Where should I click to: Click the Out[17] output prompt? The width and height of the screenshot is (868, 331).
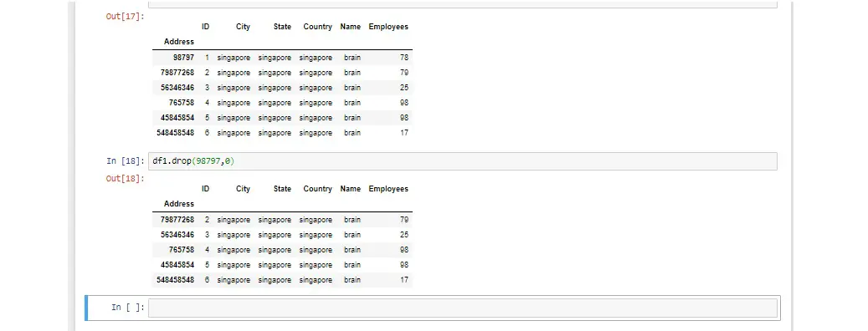tap(125, 16)
